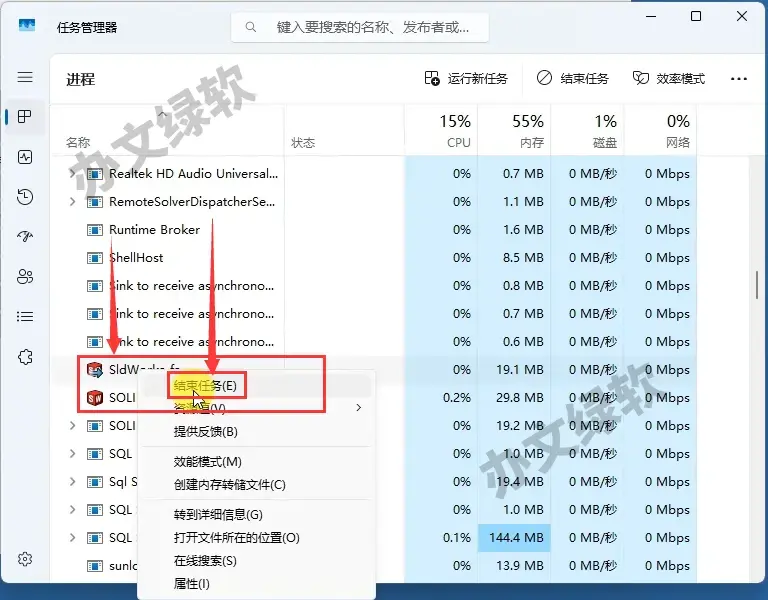Sort by 状态 status column header
The image size is (768, 600).
tap(344, 130)
